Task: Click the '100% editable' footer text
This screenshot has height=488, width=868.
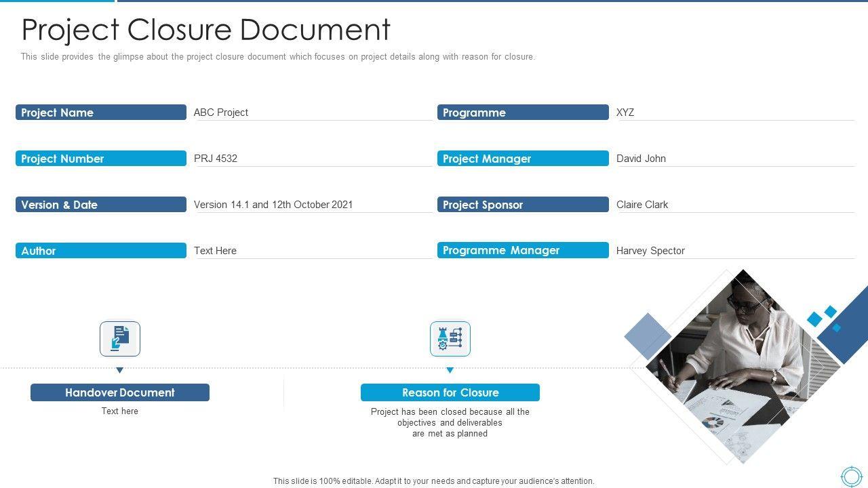Action: point(434,481)
